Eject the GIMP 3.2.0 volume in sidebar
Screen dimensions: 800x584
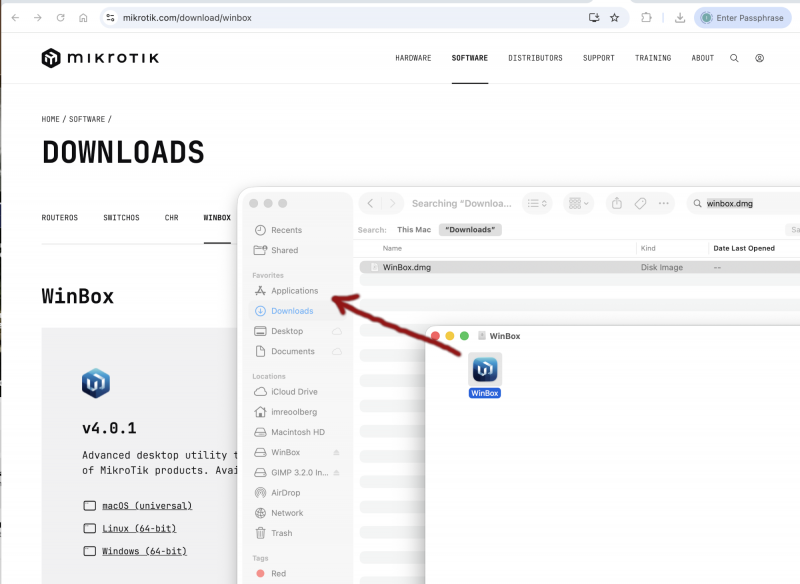pyautogui.click(x=336, y=473)
